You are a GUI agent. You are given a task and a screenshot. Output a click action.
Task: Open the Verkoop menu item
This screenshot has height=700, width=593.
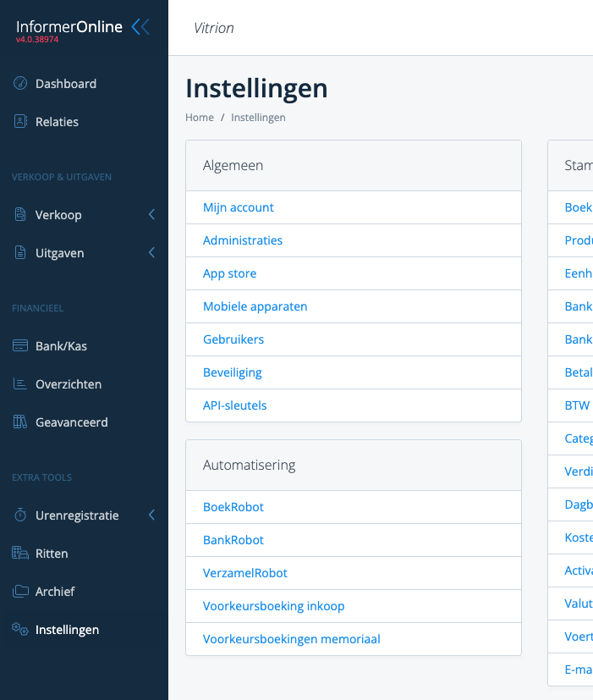tap(58, 215)
